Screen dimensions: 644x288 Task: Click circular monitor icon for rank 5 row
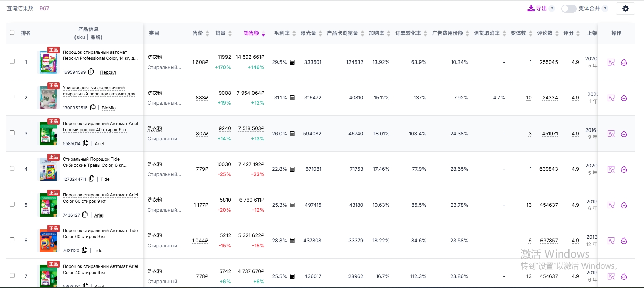[x=624, y=205]
